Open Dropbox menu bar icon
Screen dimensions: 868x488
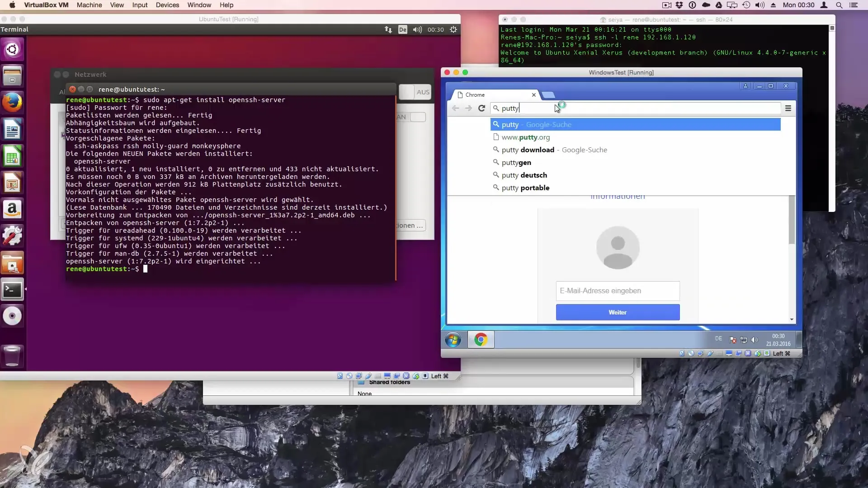click(679, 5)
